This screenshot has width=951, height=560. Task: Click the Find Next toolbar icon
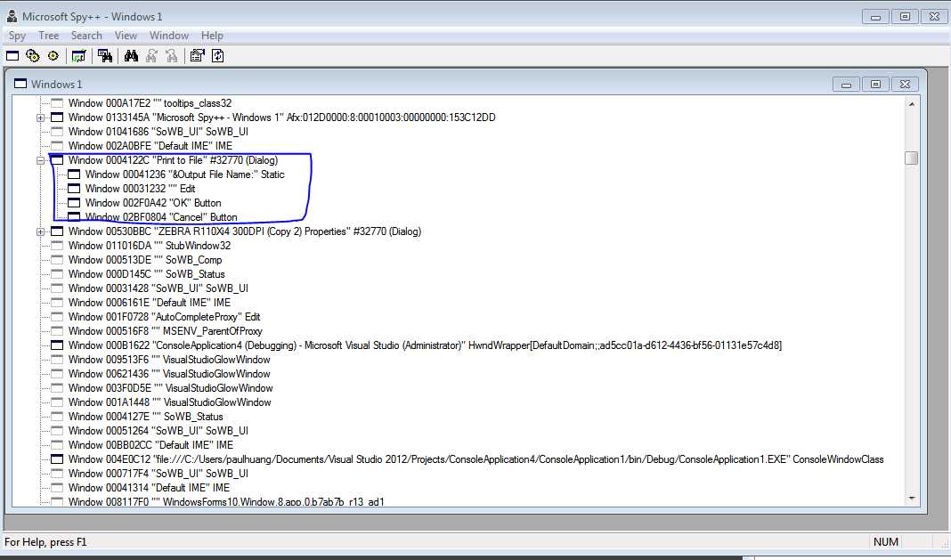[x=151, y=56]
